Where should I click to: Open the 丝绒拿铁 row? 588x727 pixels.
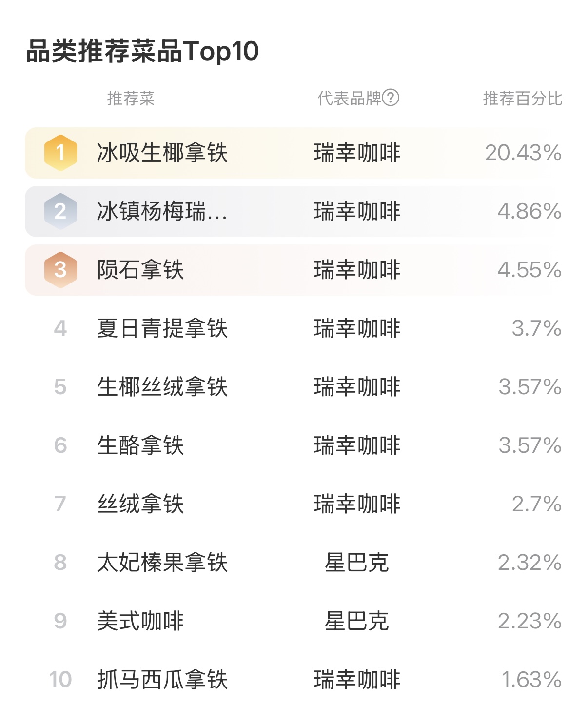point(140,504)
